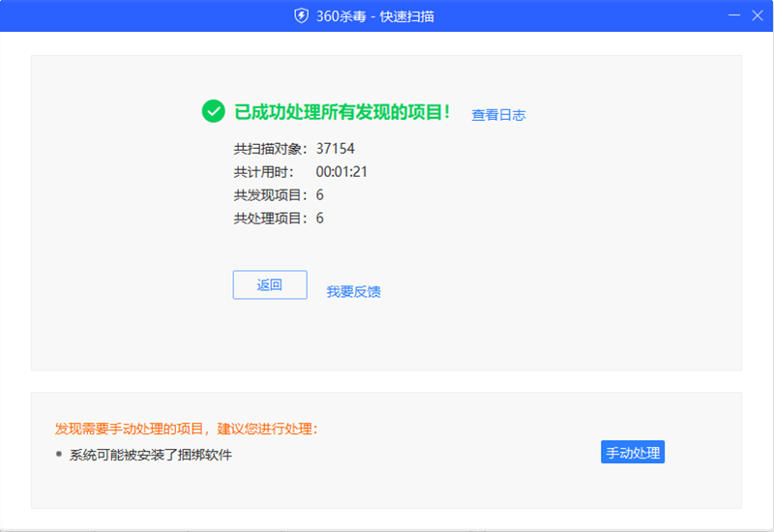The width and height of the screenshot is (774, 532).
Task: Click the orange manual handling warning text
Action: point(187,429)
